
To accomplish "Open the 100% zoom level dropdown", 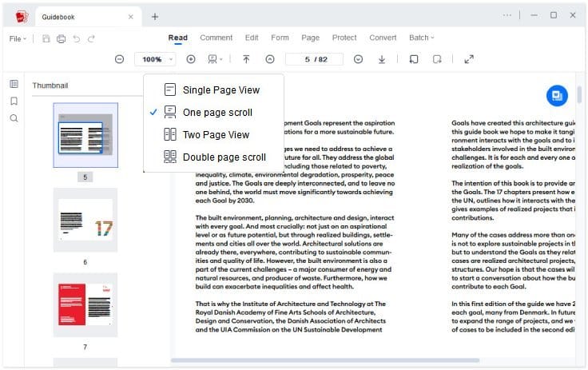I will (155, 59).
